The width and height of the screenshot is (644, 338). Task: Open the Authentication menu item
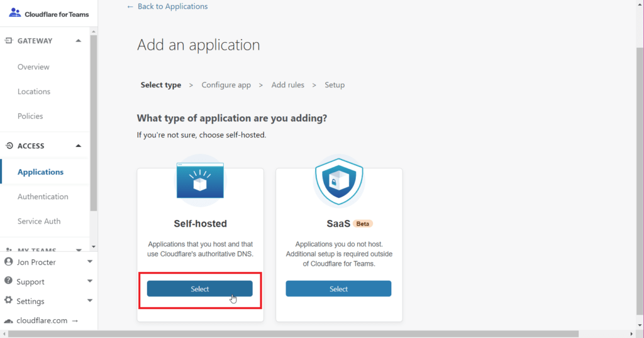click(x=43, y=197)
